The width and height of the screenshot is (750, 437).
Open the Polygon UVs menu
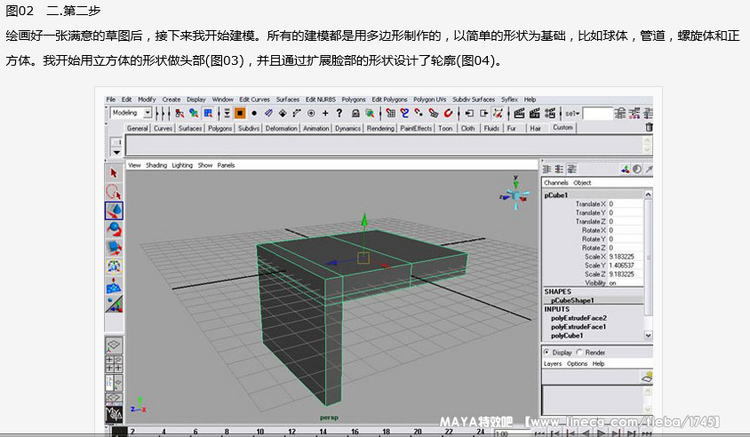(430, 99)
